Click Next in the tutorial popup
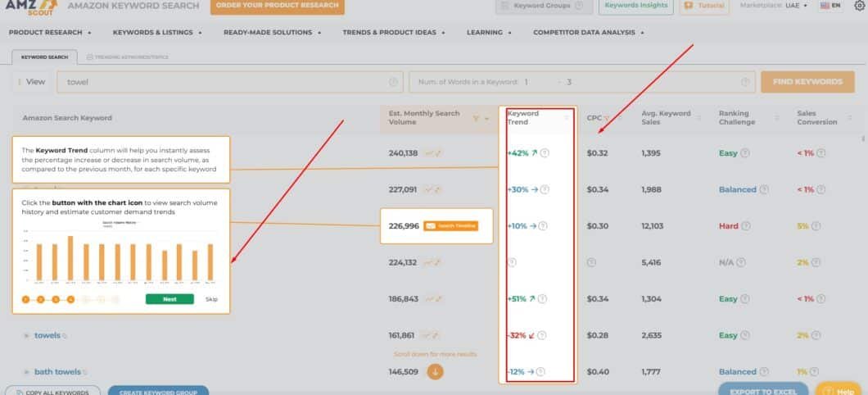Image resolution: width=868 pixels, height=395 pixels. (170, 299)
